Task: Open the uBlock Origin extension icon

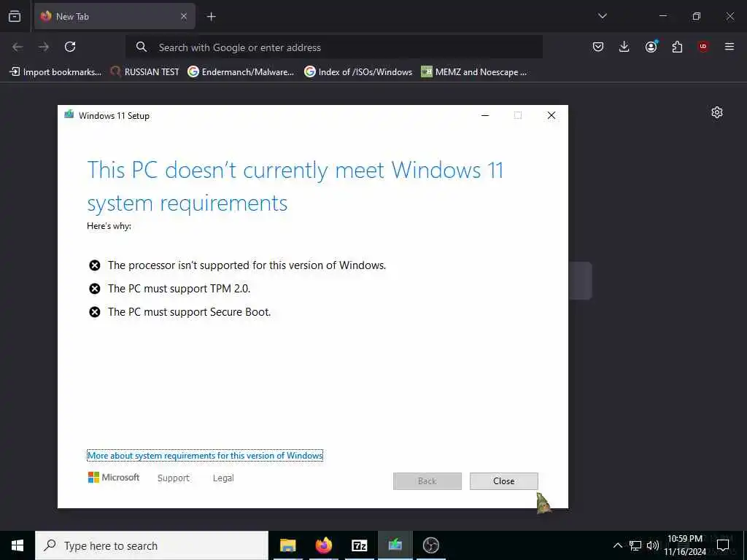Action: point(703,47)
